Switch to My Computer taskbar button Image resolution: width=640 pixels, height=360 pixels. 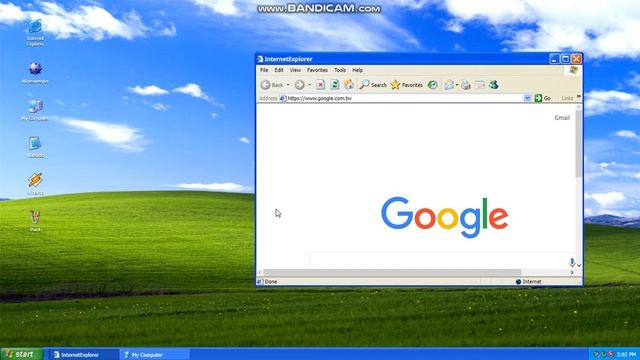154,355
